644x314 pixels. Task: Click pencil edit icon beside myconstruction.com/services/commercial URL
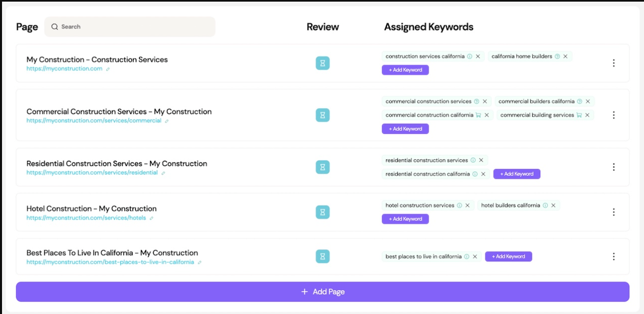pos(167,121)
